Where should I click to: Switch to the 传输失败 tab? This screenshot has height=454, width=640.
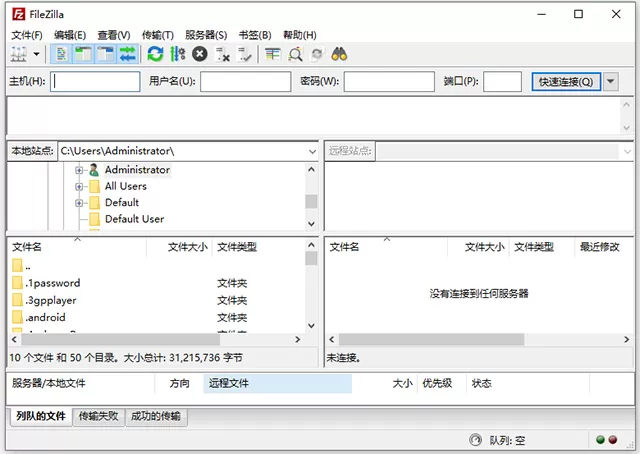click(98, 416)
